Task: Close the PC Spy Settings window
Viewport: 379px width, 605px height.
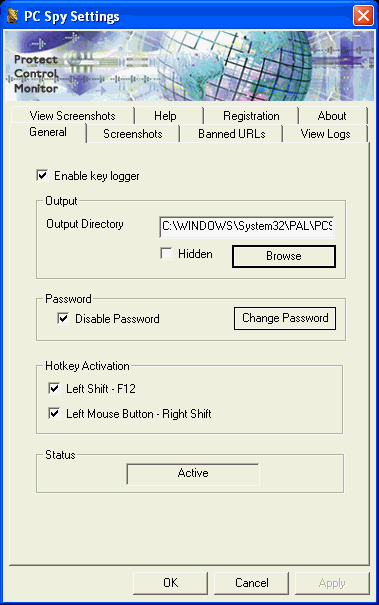Action: (363, 16)
